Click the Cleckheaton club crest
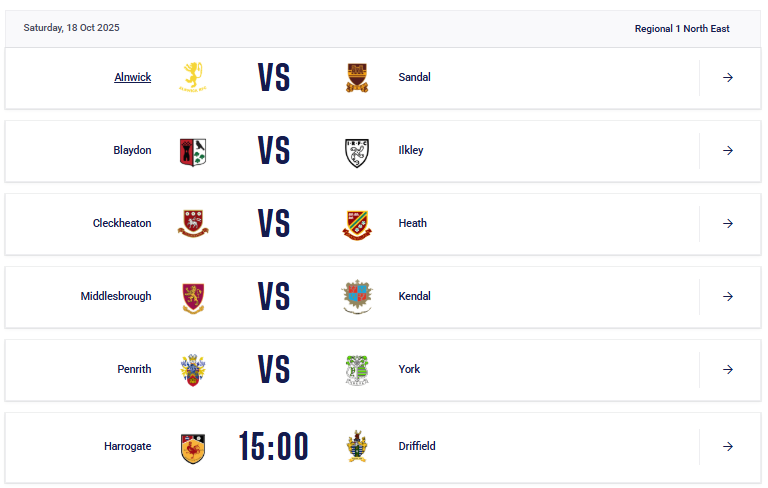768x488 pixels. tap(192, 224)
